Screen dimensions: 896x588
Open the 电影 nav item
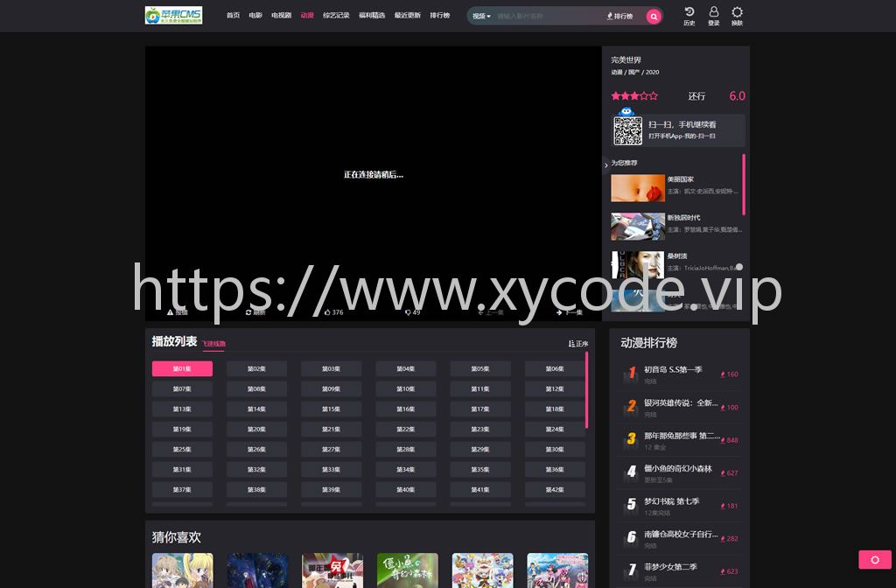(255, 16)
